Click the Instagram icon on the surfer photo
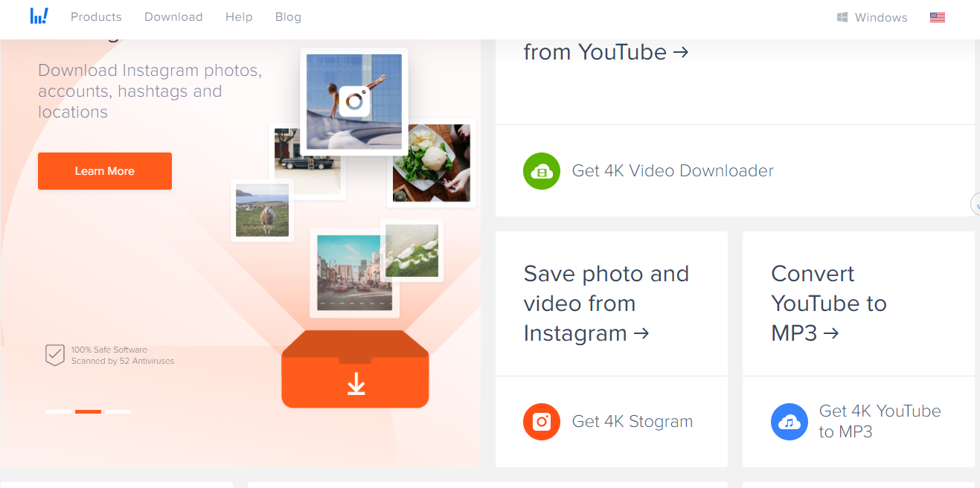The width and height of the screenshot is (980, 488). pos(354,101)
